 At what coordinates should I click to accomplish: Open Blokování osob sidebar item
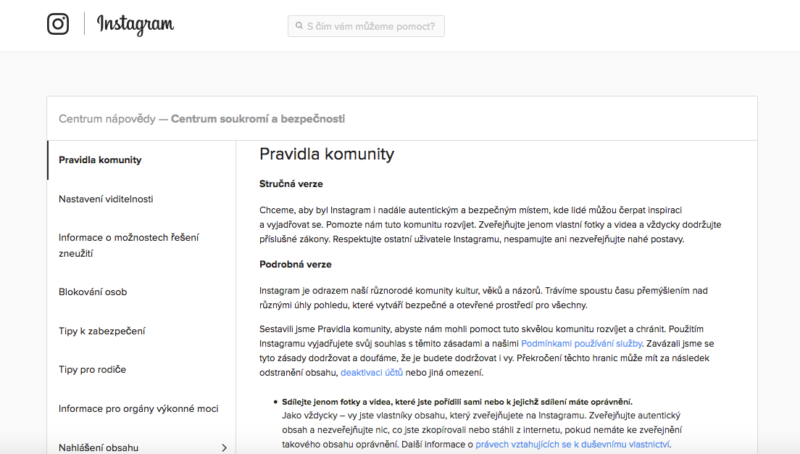tap(93, 292)
